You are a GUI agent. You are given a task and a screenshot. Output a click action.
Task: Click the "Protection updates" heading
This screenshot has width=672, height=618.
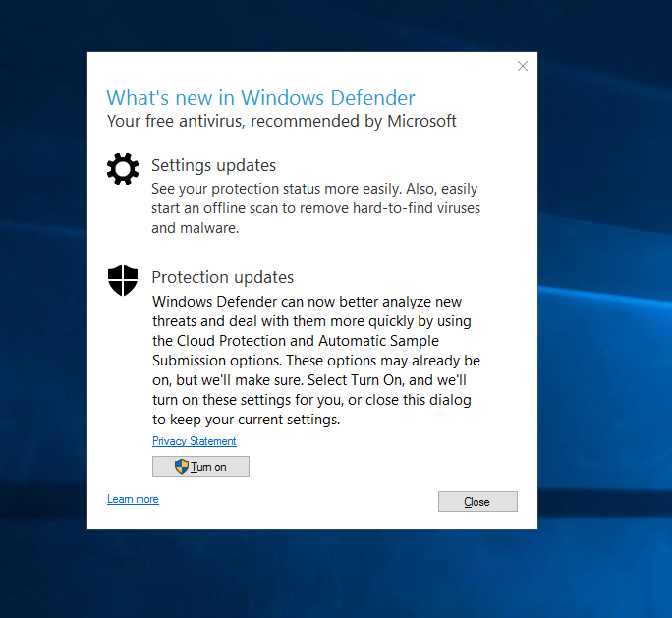[222, 277]
